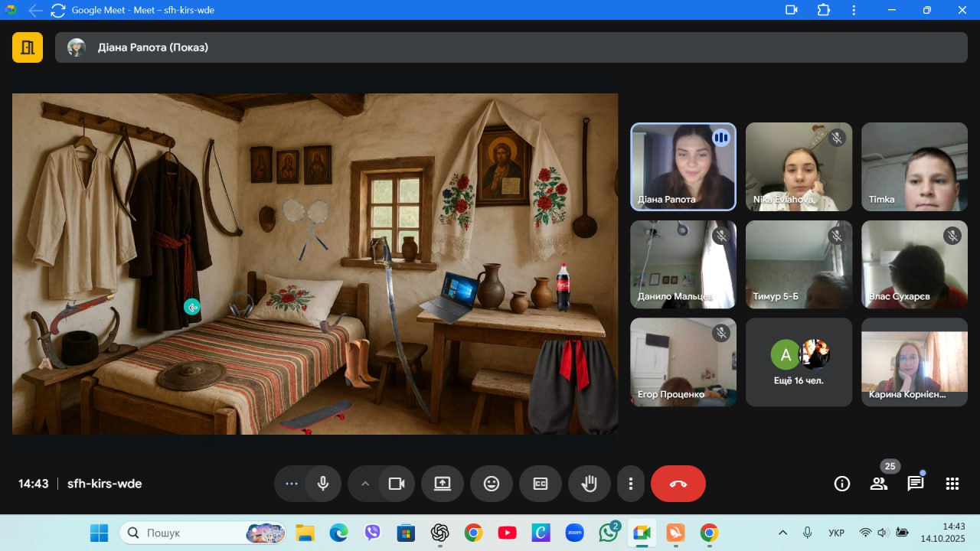Expand the camera settings chevron
Screen dimensions: 980x551
364,484
